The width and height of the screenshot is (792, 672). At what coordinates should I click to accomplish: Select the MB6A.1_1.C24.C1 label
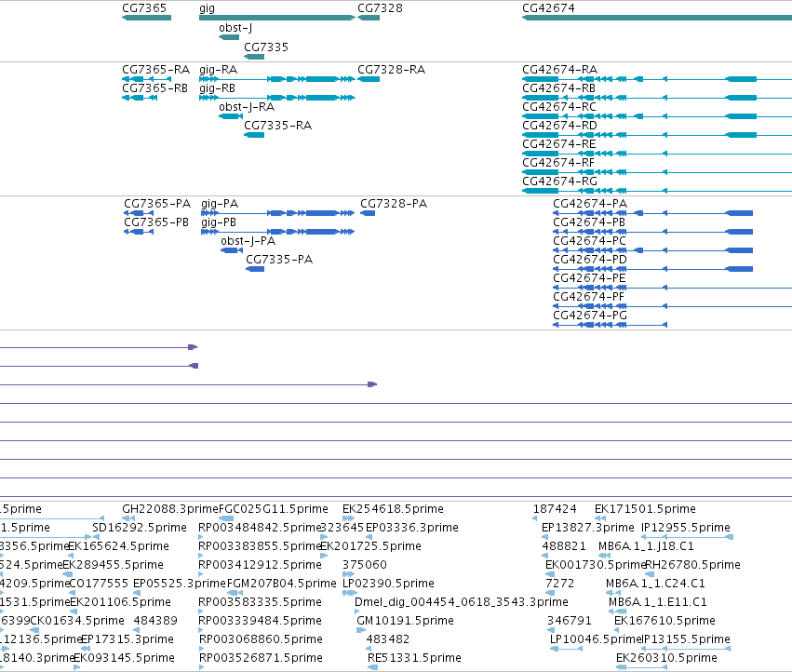point(655,584)
